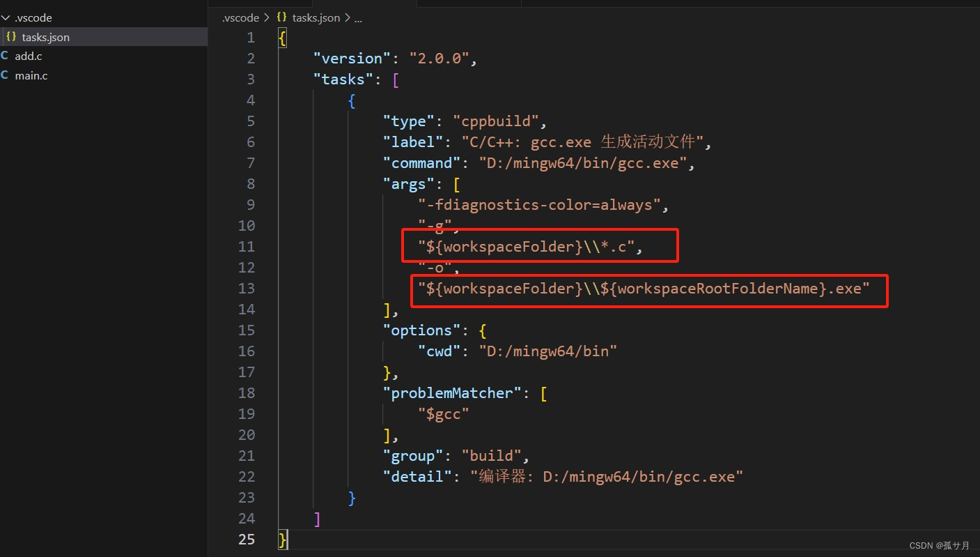The image size is (980, 557).
Task: Open add.c file in the explorer
Action: pyautogui.click(x=29, y=56)
